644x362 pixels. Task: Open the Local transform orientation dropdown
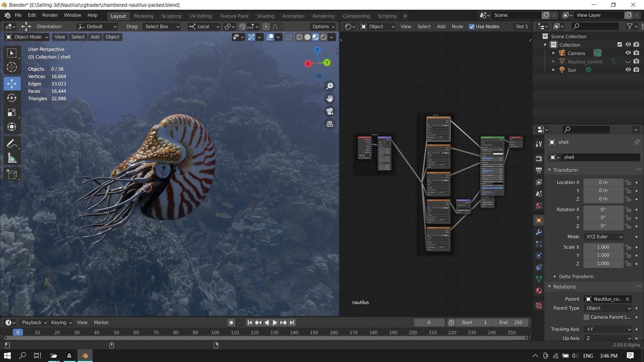pos(204,26)
